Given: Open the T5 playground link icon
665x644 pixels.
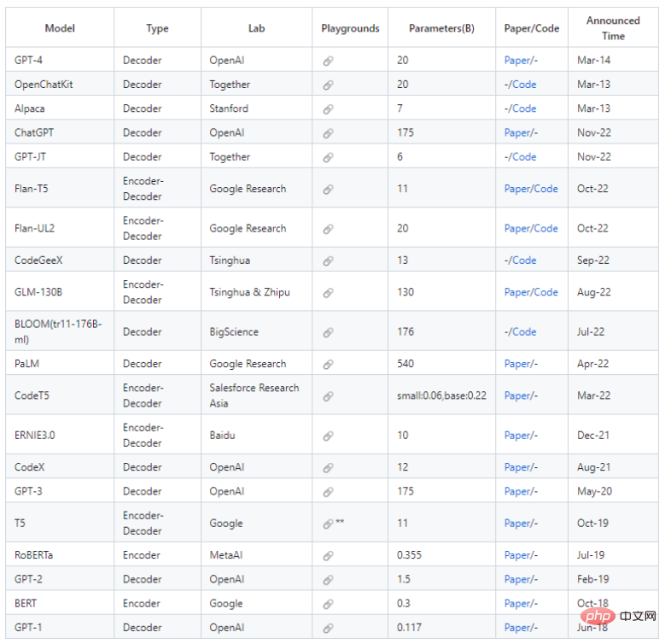Looking at the screenshot, I should tap(328, 524).
